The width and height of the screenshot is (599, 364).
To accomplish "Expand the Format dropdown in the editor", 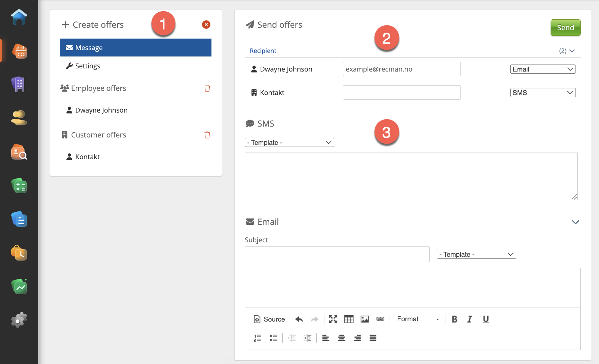I will click(x=418, y=319).
